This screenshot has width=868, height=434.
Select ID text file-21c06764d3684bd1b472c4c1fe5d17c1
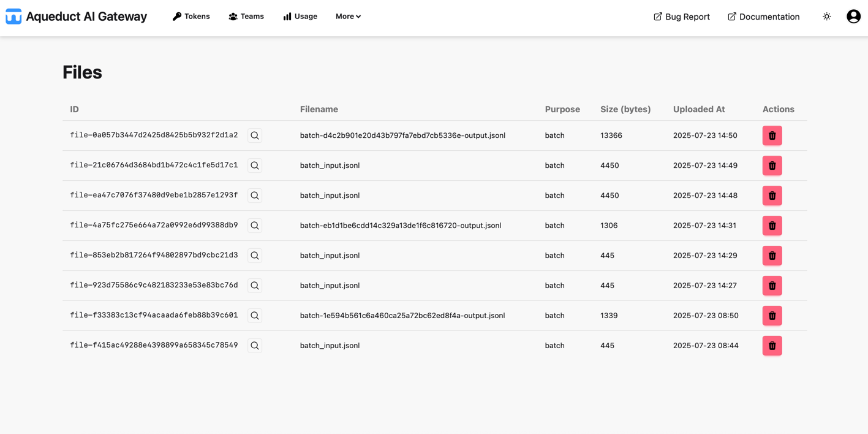(x=154, y=165)
